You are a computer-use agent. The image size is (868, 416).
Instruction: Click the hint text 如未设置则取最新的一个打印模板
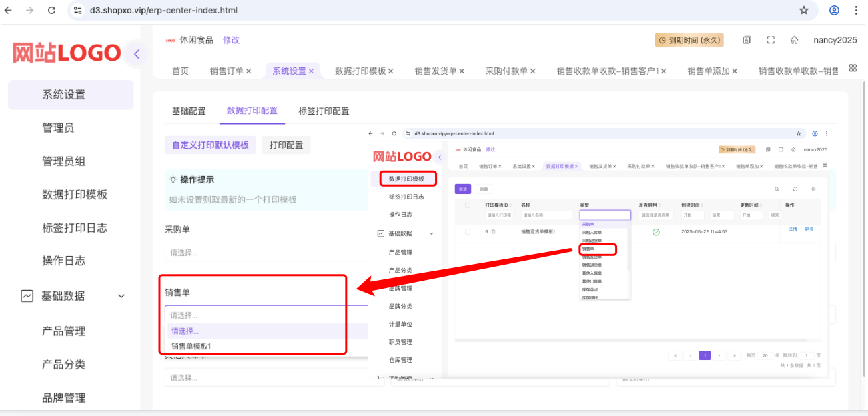coord(233,199)
